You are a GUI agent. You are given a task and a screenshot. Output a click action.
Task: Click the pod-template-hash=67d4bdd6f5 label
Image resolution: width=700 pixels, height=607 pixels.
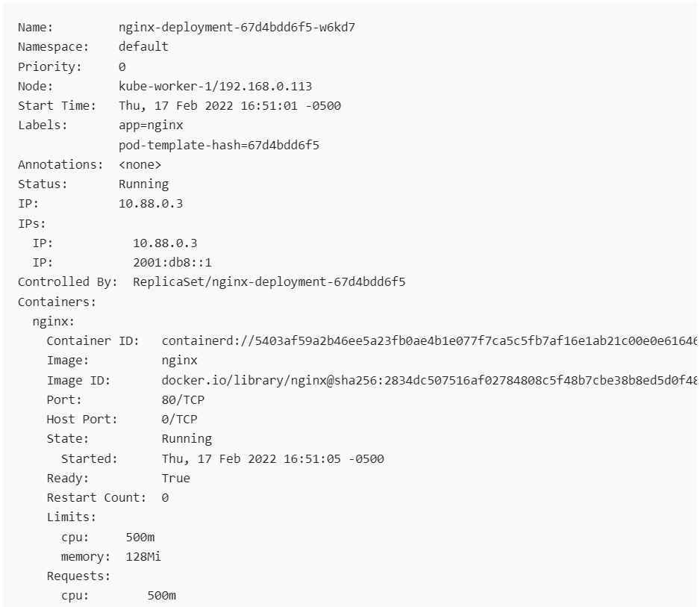point(219,145)
